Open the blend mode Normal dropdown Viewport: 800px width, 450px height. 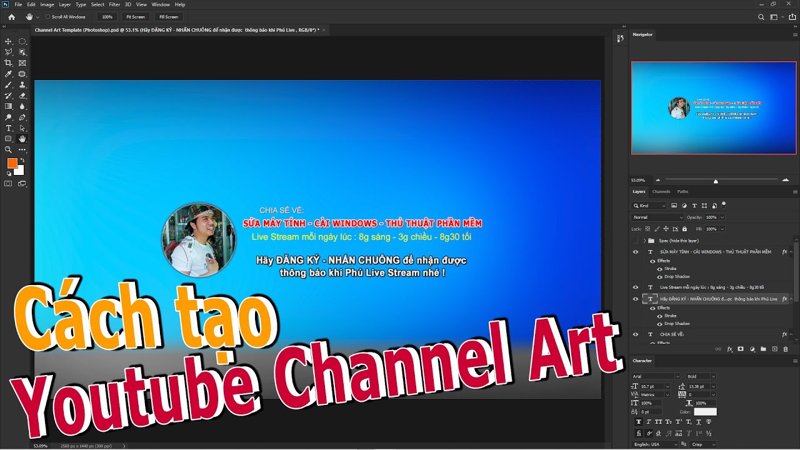click(657, 217)
